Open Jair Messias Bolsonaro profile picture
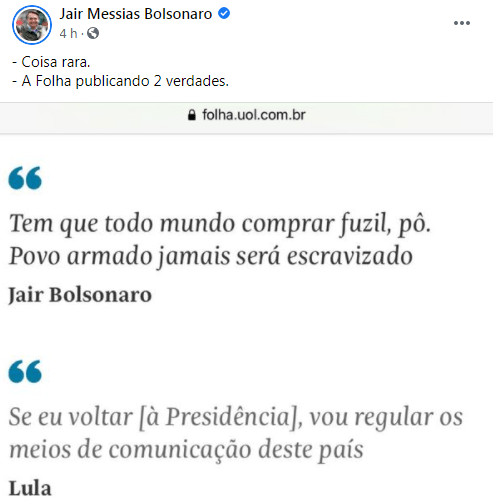 pyautogui.click(x=32, y=25)
